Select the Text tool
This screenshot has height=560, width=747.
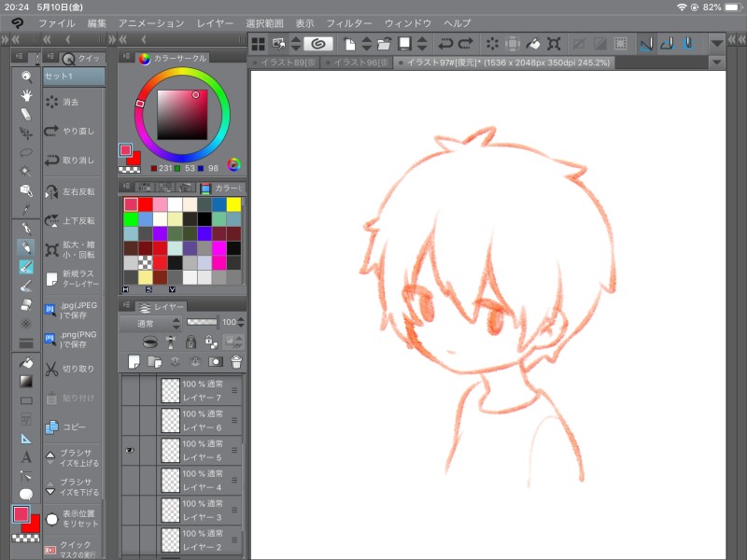26,457
